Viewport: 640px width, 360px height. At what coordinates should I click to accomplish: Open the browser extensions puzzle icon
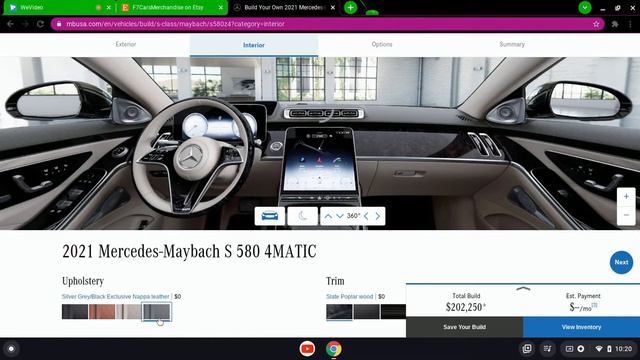pyautogui.click(x=615, y=24)
